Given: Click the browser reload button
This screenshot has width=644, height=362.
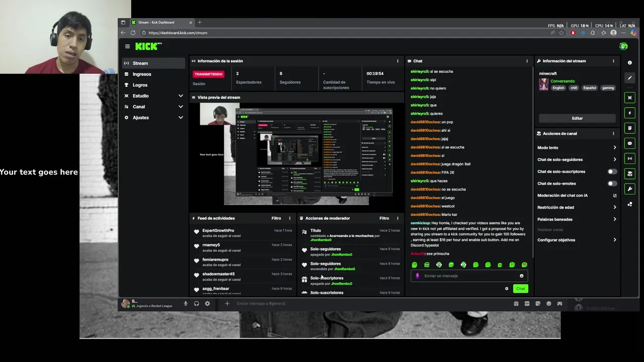Looking at the screenshot, I should [x=133, y=33].
